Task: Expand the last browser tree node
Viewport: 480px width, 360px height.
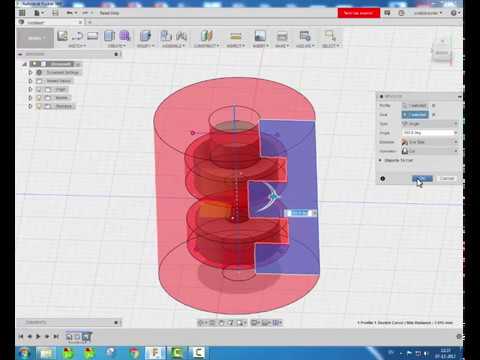Action: pos(30,106)
